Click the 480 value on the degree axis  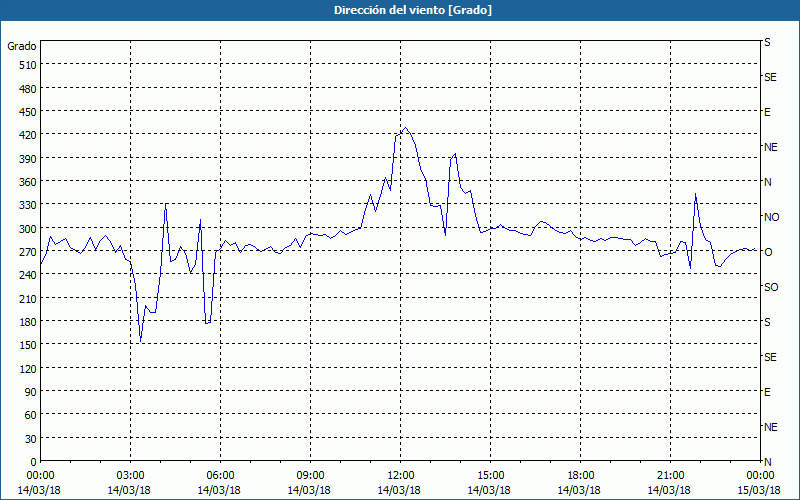[x=28, y=89]
